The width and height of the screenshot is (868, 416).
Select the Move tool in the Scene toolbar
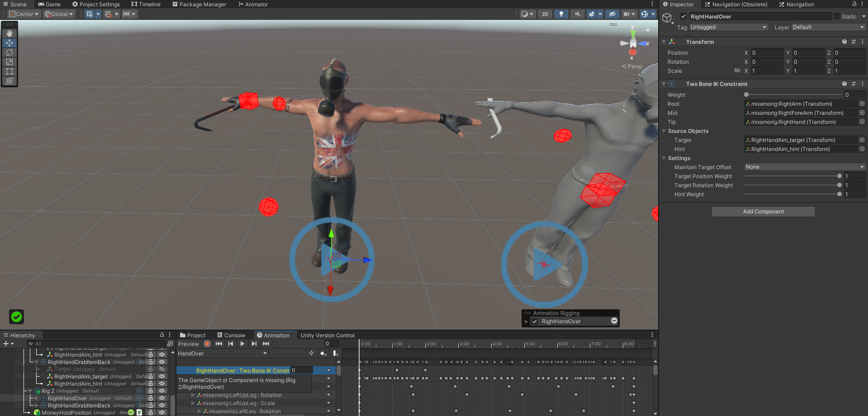coord(9,43)
